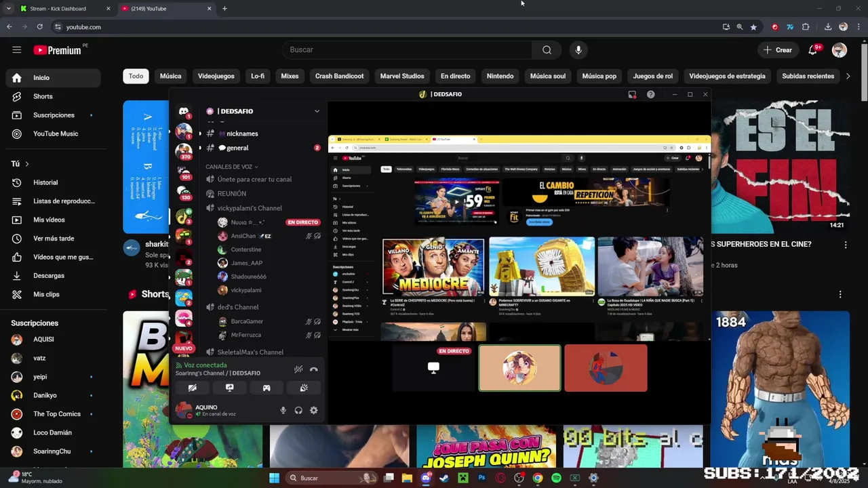Start voice search with the microphone icon
The image size is (868, 488).
(x=578, y=49)
